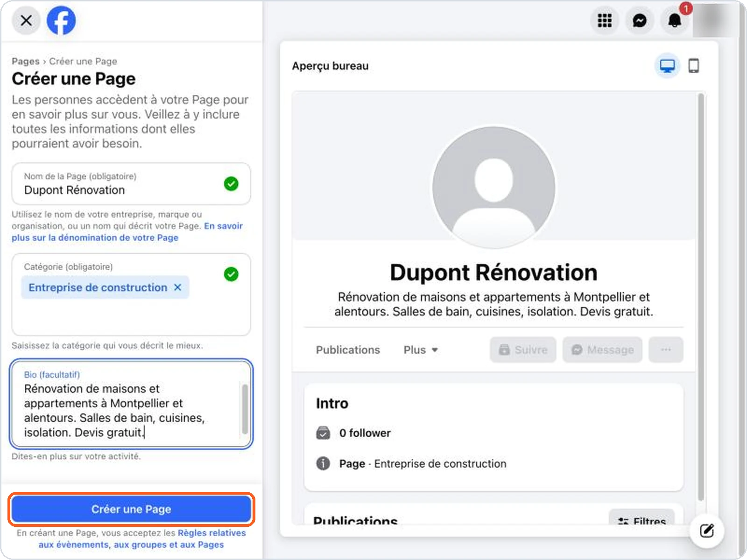Open the Messenger icon

(x=640, y=21)
